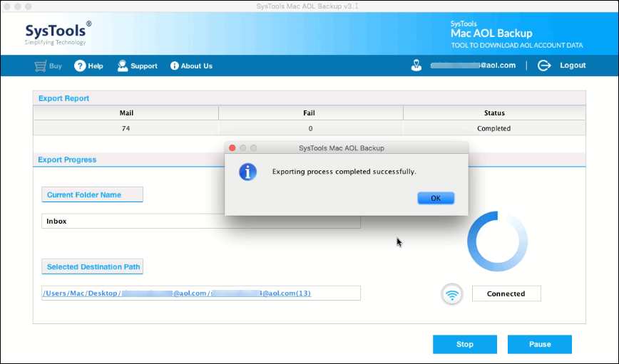
Task: Click the circular export progress spinner
Action: click(498, 241)
